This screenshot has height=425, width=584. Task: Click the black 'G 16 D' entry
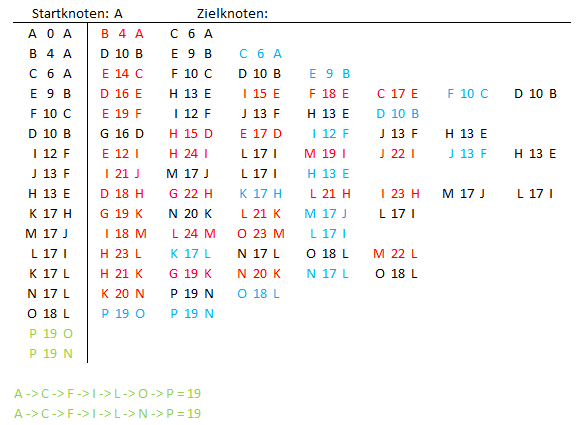pyautogui.click(x=122, y=134)
